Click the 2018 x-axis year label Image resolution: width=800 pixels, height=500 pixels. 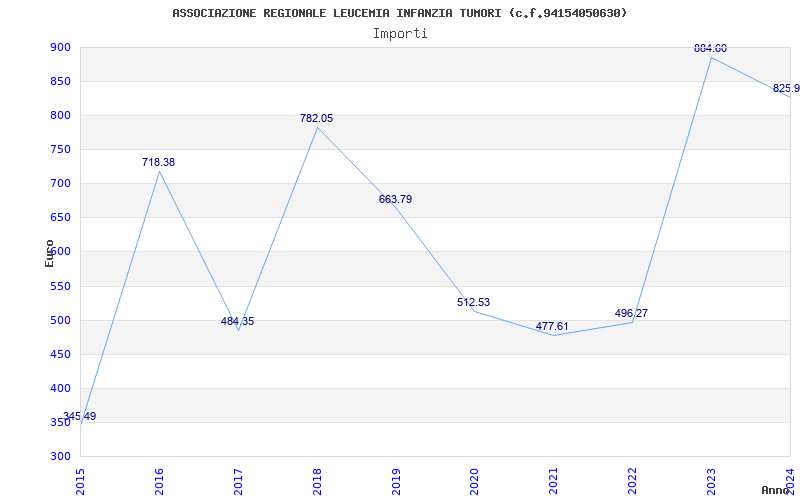(x=317, y=481)
